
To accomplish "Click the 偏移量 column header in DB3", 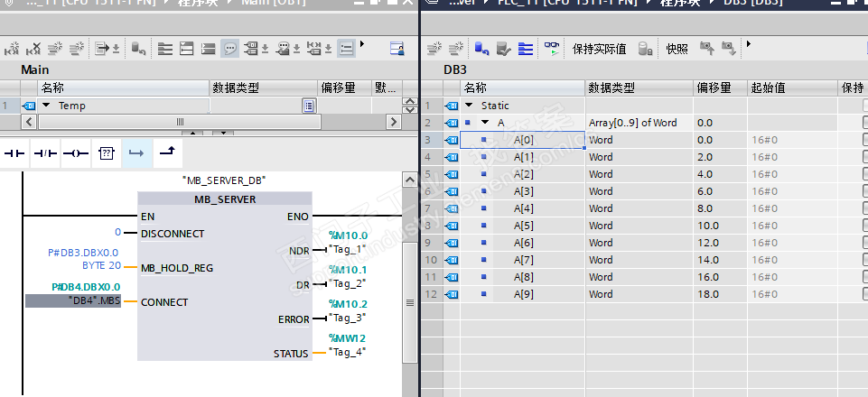I will tap(720, 88).
